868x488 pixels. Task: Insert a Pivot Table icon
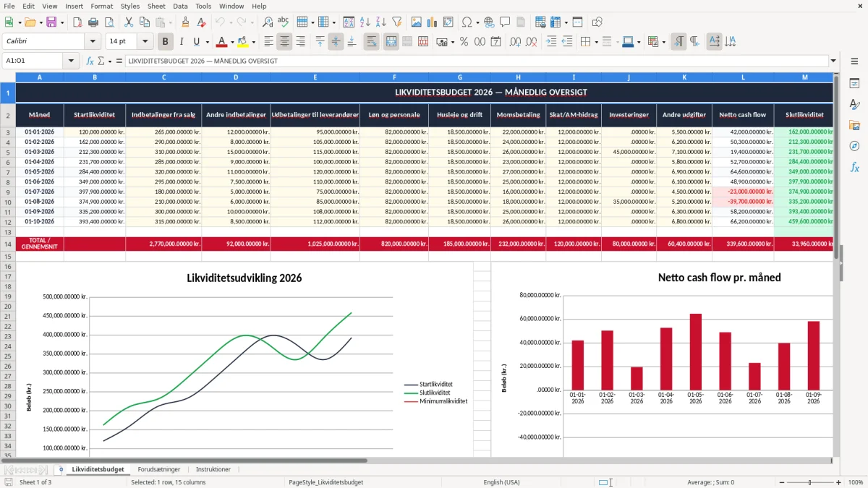coord(448,22)
